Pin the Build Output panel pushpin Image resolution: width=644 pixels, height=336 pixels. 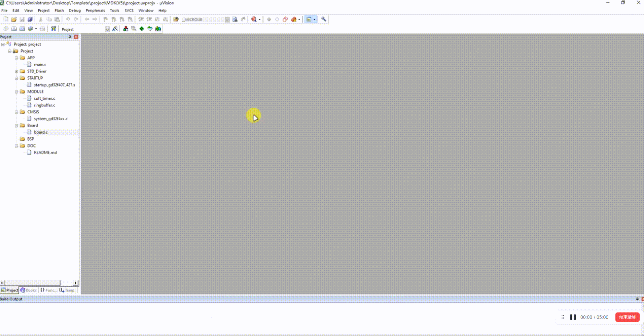pyautogui.click(x=637, y=299)
